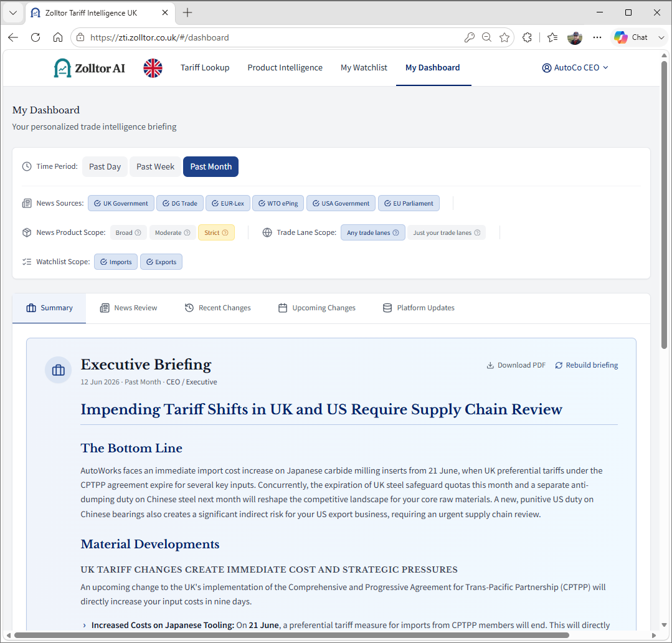Open the AutoCo CEO account dropdown
Image resolution: width=672 pixels, height=643 pixels.
point(575,68)
